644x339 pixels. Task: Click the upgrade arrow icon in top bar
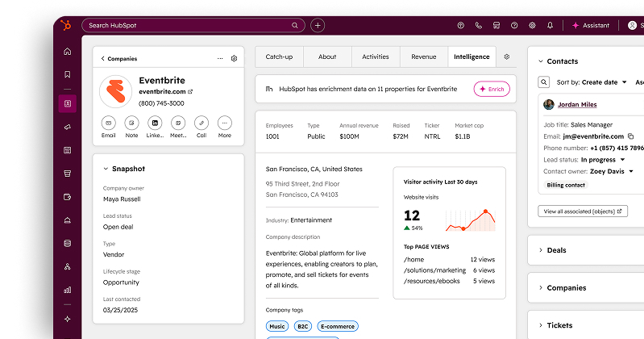tap(461, 26)
